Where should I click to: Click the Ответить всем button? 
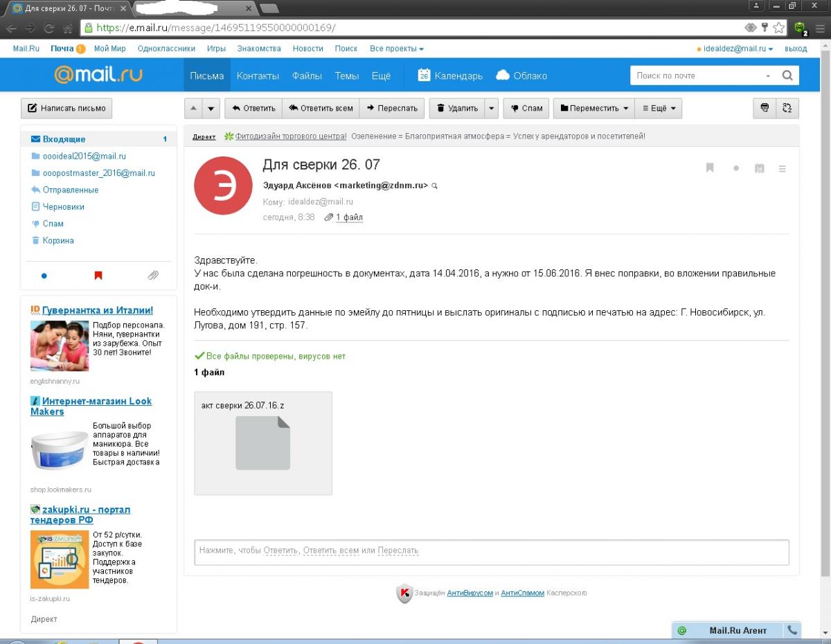(321, 108)
